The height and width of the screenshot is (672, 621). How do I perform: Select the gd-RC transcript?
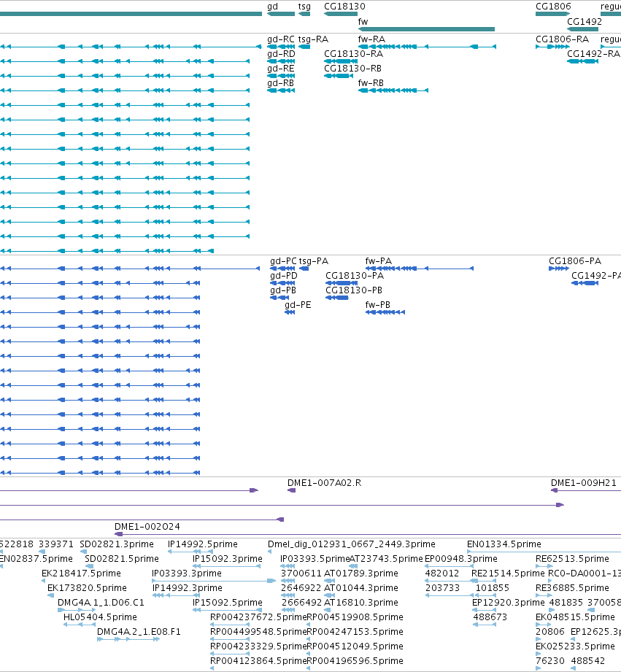[281, 47]
